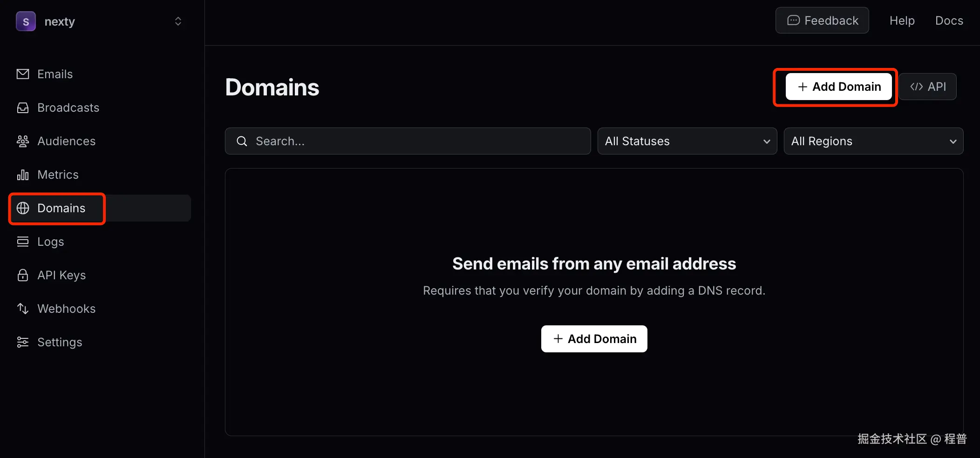Open the Metrics panel

coord(58,175)
